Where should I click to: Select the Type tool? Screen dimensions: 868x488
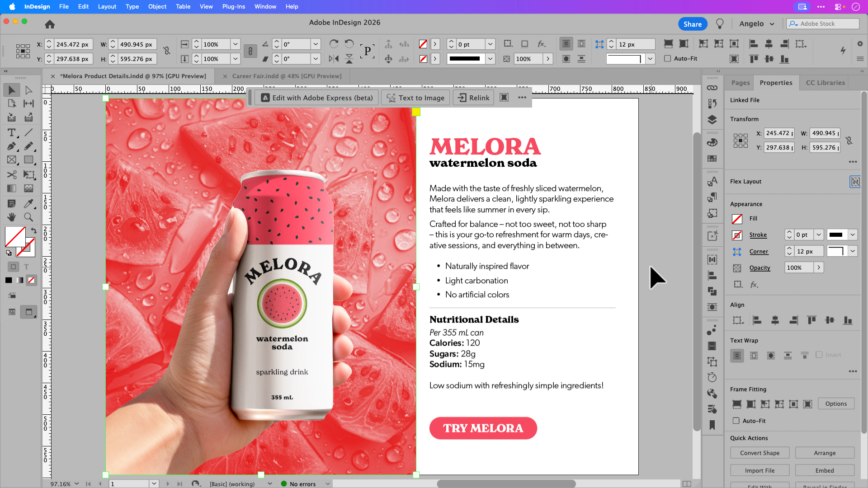[12, 132]
